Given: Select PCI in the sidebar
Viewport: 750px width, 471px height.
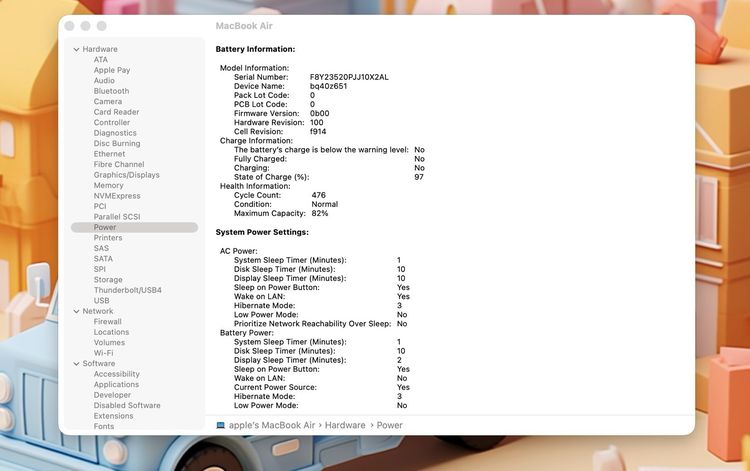Looking at the screenshot, I should pos(100,207).
